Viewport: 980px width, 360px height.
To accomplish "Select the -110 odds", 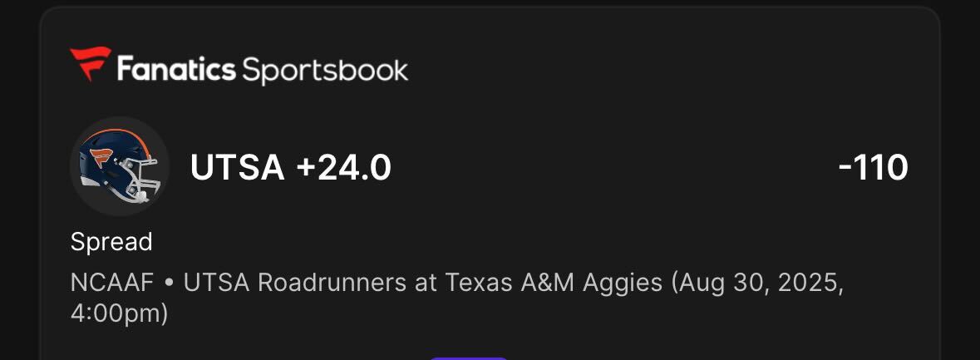I will point(873,167).
